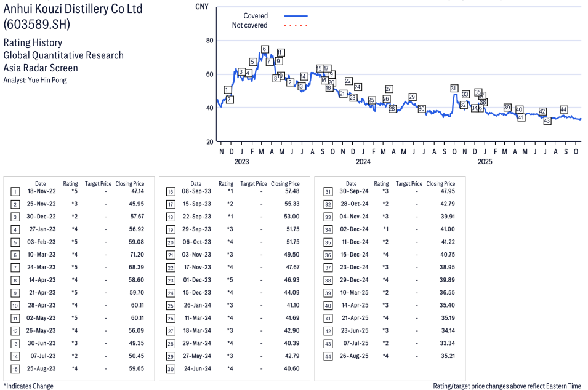588x390 pixels.
Task: Click the CNY axis label
Action: click(x=201, y=6)
